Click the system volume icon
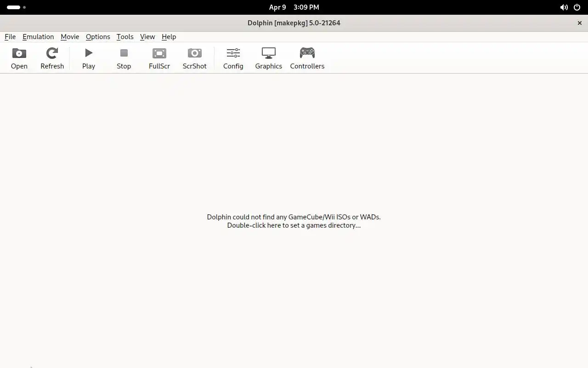This screenshot has height=368, width=588. [x=564, y=7]
